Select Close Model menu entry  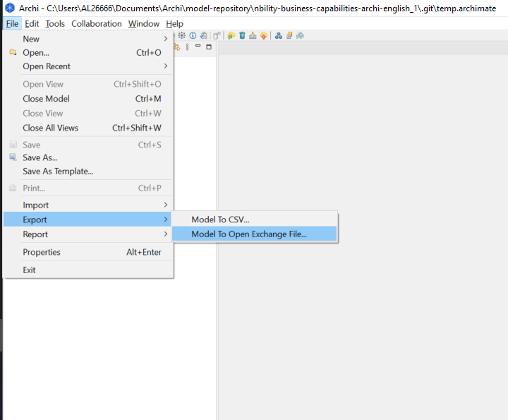pyautogui.click(x=46, y=99)
